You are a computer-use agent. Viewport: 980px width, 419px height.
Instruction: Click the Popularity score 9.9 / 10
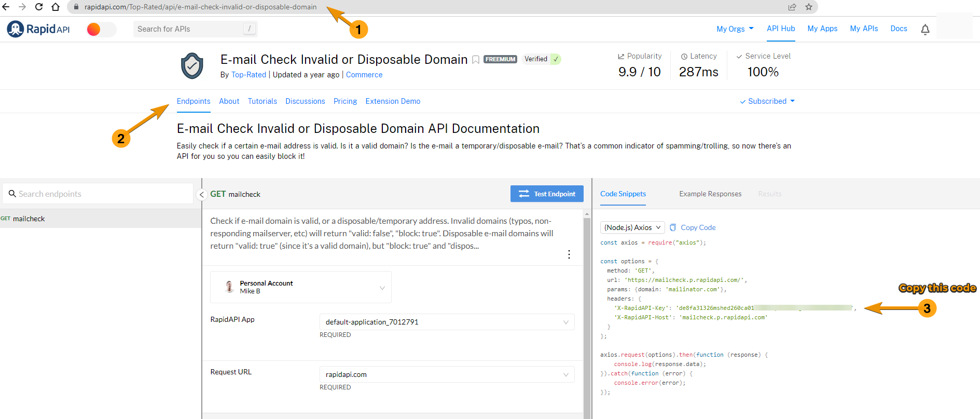click(x=639, y=72)
